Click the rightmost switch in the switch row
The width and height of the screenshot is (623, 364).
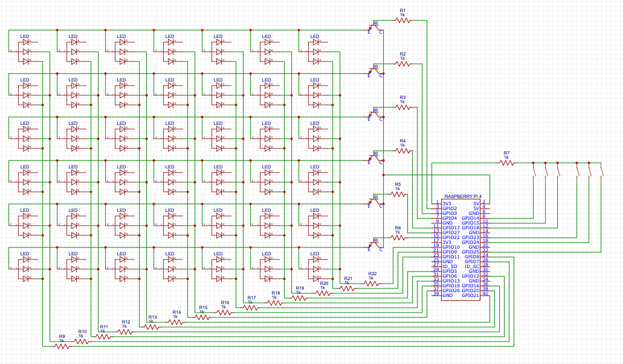point(602,170)
